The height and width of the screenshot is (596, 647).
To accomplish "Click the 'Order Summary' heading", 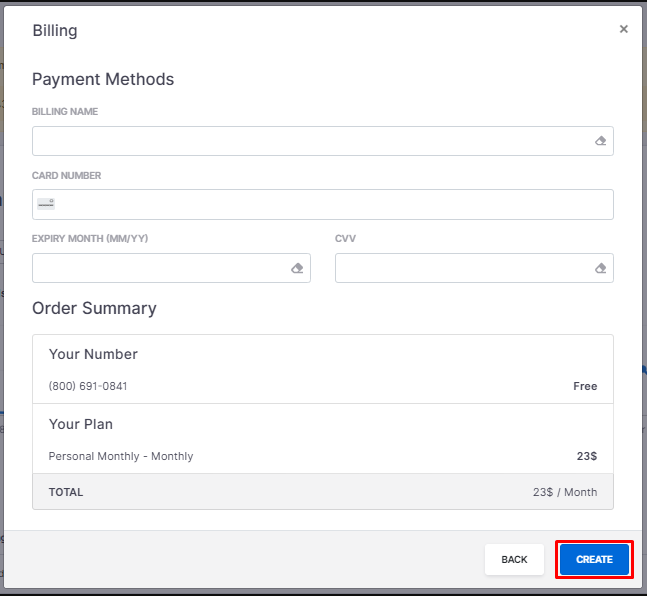I will (x=94, y=308).
